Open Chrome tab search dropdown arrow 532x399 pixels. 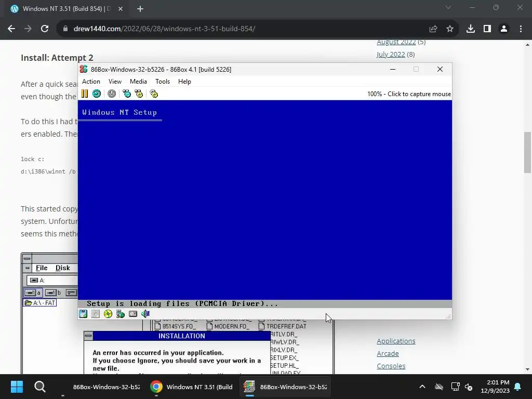tap(448, 7)
